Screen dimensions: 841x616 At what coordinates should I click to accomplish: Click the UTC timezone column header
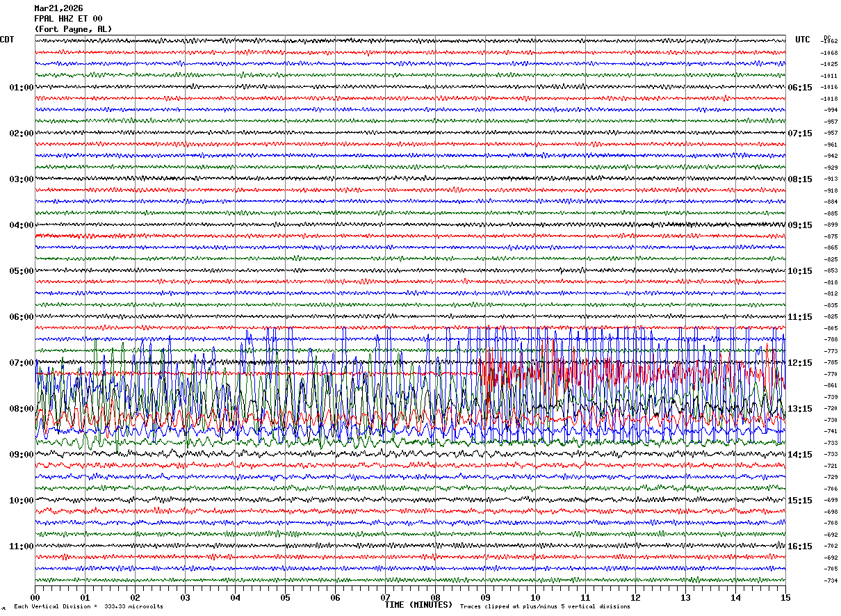(x=803, y=40)
